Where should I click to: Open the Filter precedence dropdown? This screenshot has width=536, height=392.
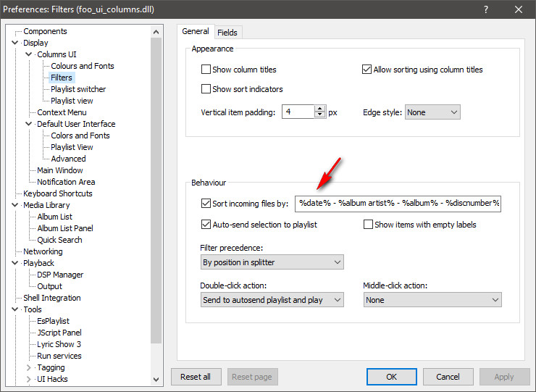click(x=272, y=262)
